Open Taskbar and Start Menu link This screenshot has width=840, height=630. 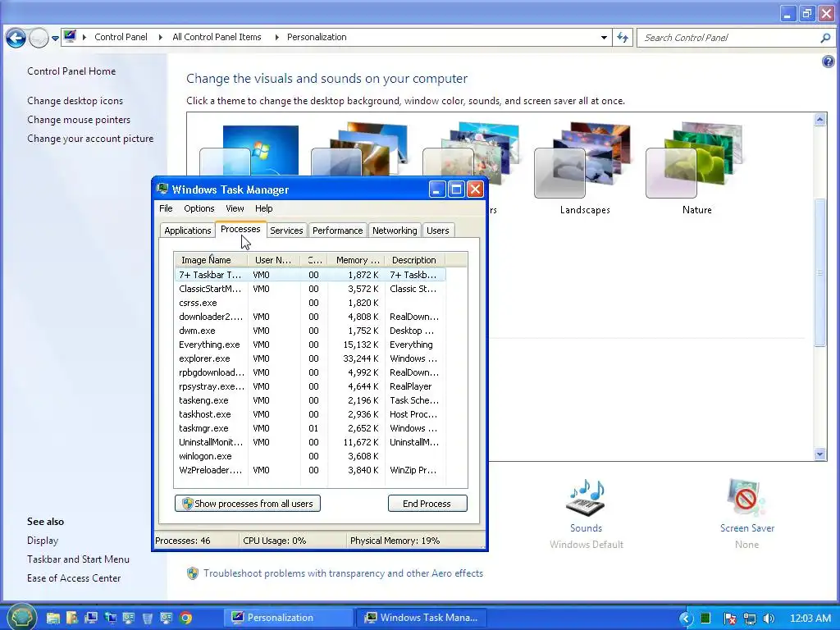[78, 559]
